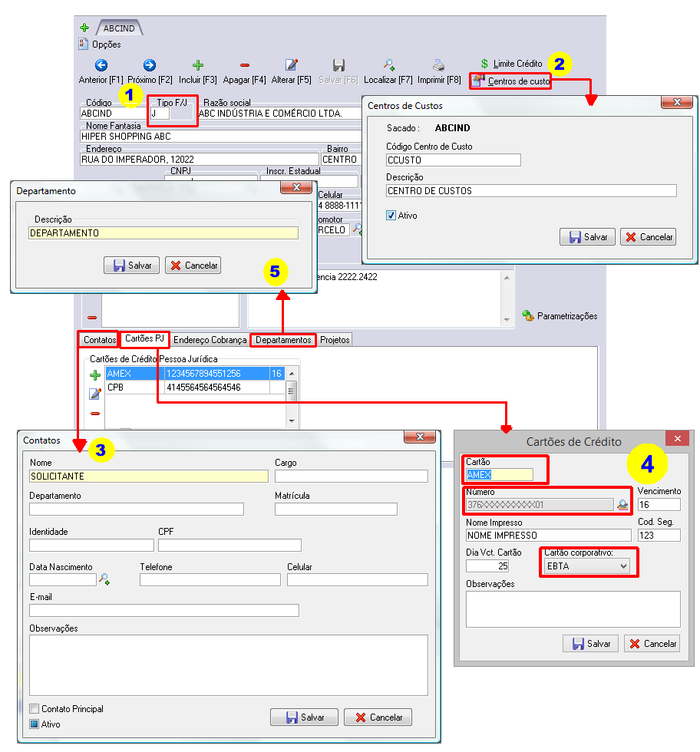Expand the Cartão corporativo EBTA dropdown
700x752 pixels.
pyautogui.click(x=623, y=566)
